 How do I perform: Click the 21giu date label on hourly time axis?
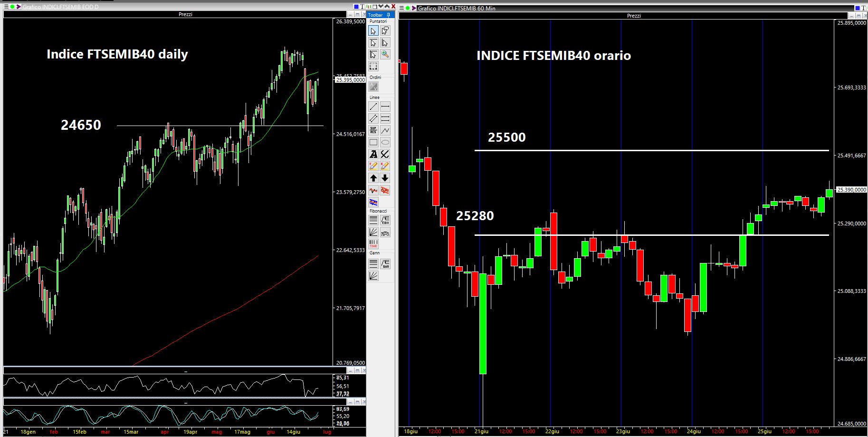click(481, 432)
